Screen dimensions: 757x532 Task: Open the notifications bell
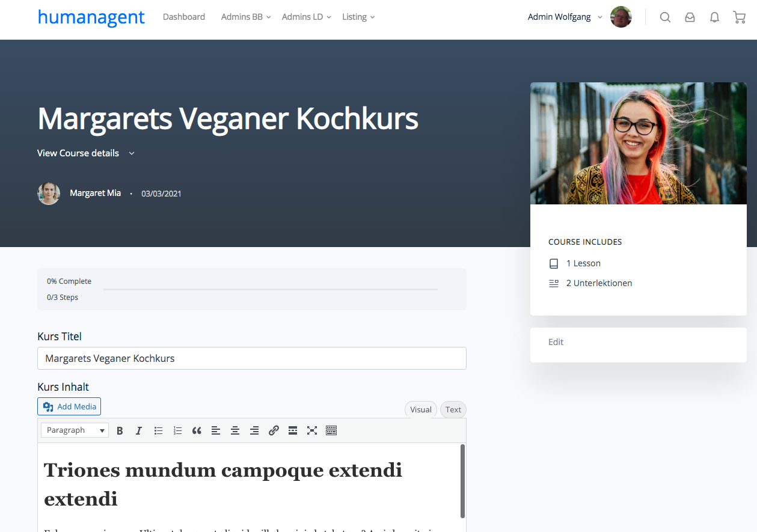[714, 17]
